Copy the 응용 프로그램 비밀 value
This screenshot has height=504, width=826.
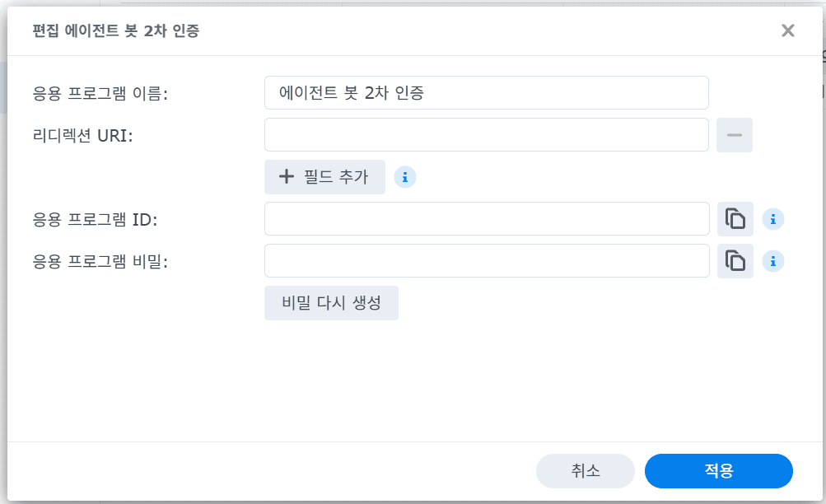[735, 260]
